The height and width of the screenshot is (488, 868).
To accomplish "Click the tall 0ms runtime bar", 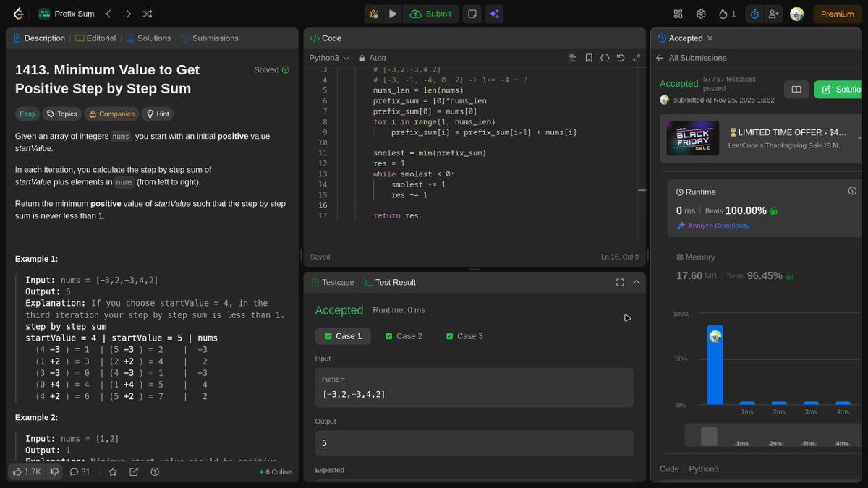I will pyautogui.click(x=715, y=365).
